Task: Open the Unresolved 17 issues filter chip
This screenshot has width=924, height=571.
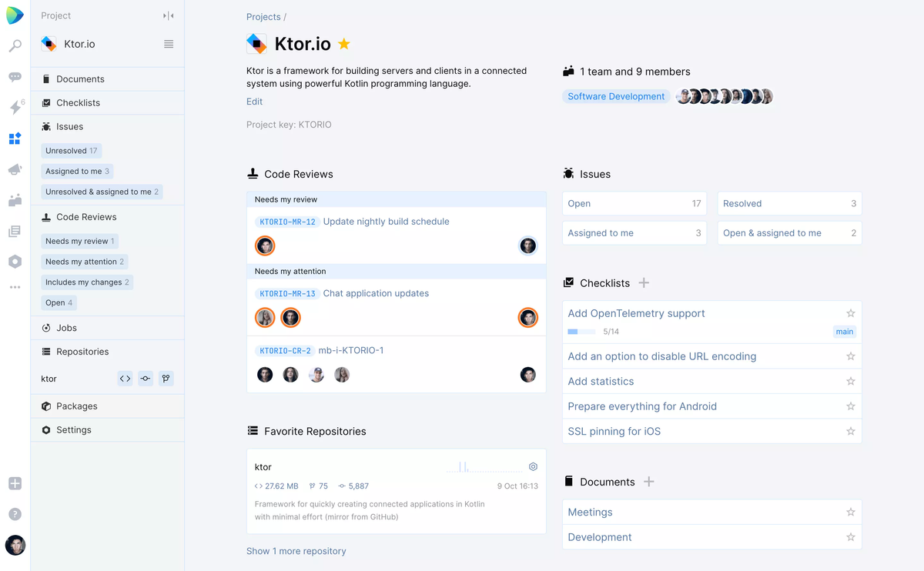Action: pos(71,151)
